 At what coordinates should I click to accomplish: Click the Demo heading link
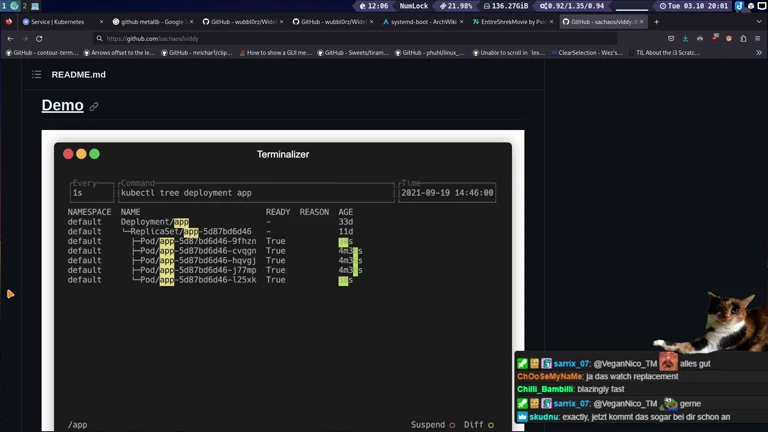(62, 105)
